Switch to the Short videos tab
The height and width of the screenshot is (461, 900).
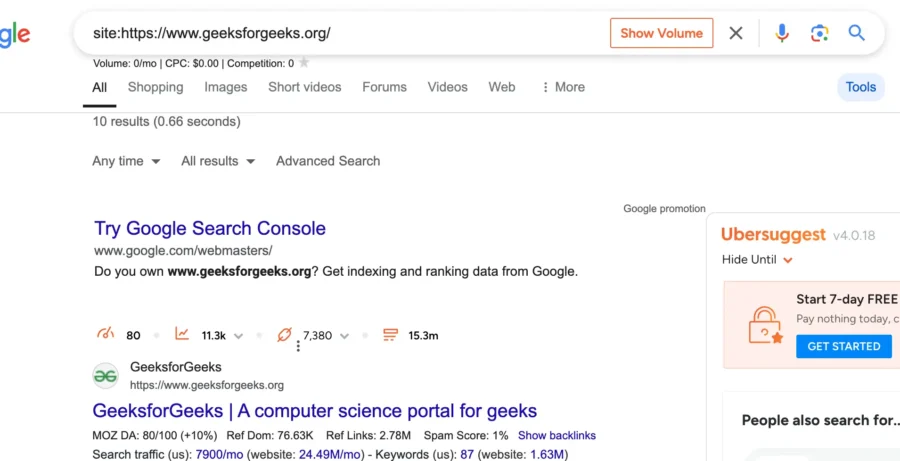click(305, 87)
